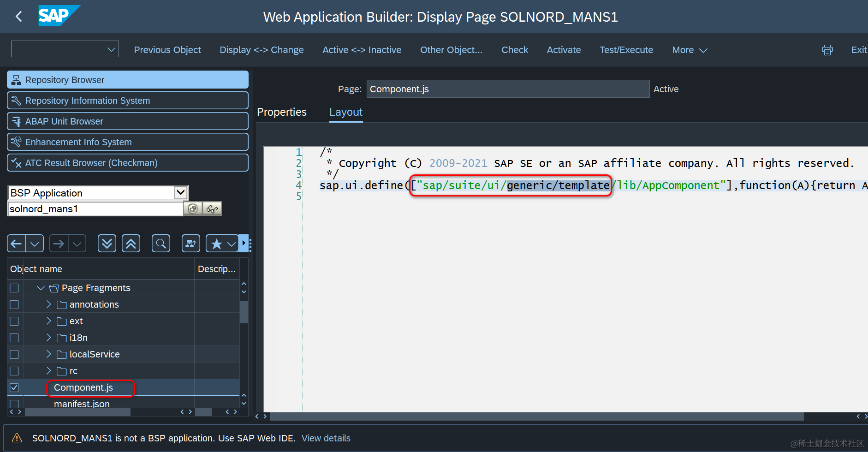868x452 pixels.
Task: Click Test/Execute
Action: pos(626,50)
